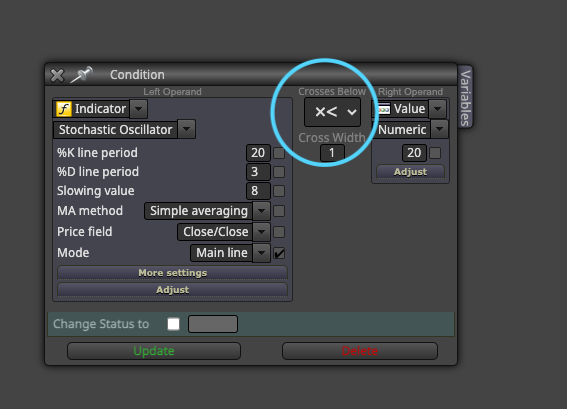This screenshot has height=409, width=567.
Task: Toggle the MA method checkbox
Action: [279, 211]
